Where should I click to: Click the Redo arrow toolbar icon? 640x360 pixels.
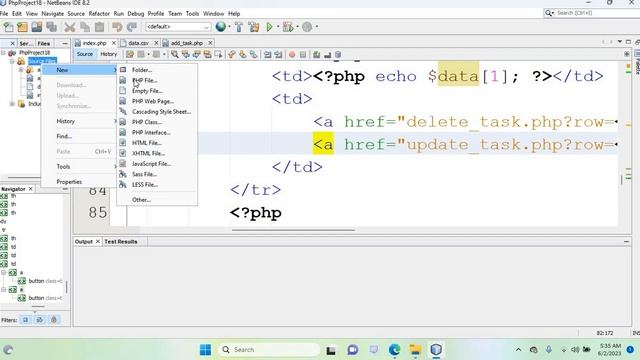[x=131, y=27]
